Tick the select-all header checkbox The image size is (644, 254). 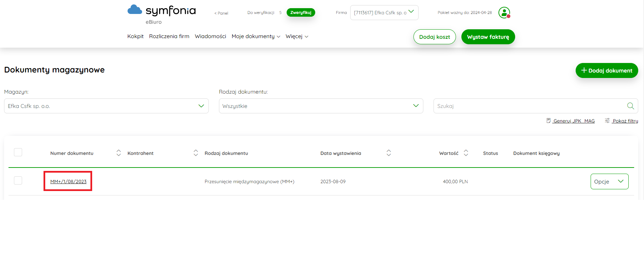point(18,152)
